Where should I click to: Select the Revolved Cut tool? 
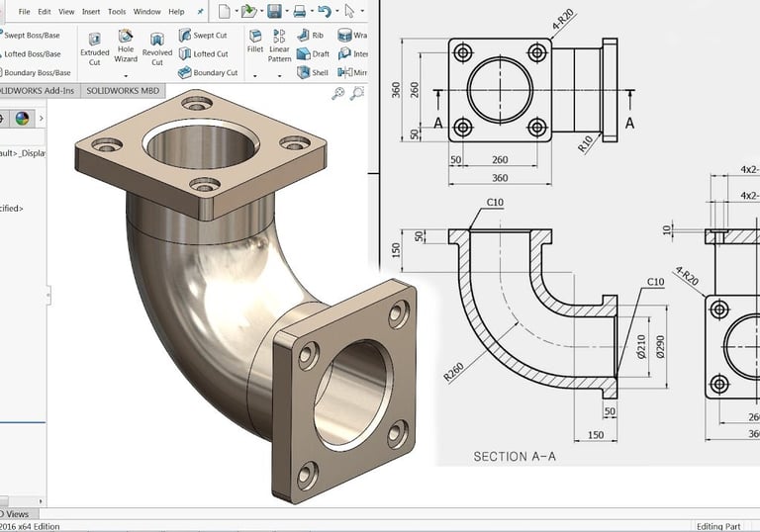[157, 48]
